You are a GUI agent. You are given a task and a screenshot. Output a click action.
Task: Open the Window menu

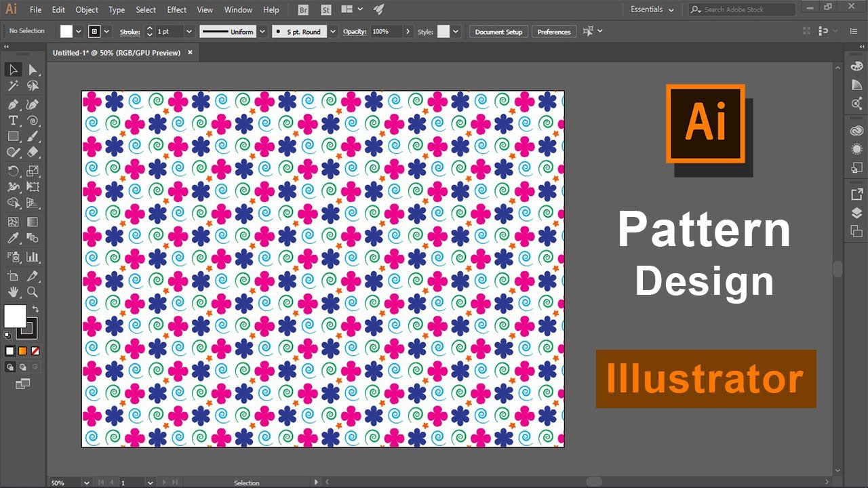pos(238,9)
